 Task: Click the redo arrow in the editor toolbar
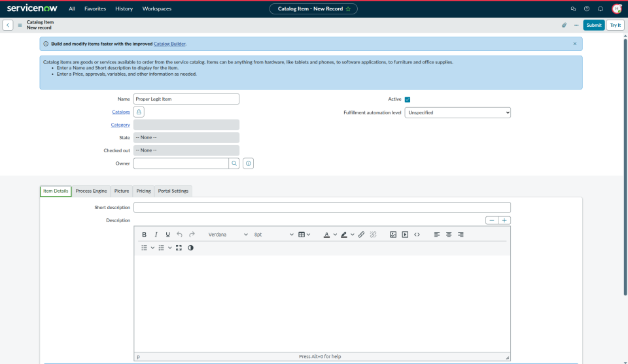click(192, 235)
